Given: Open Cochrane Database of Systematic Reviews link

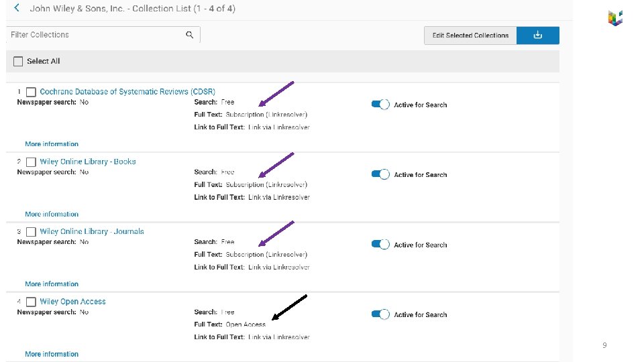Looking at the screenshot, I should point(127,92).
